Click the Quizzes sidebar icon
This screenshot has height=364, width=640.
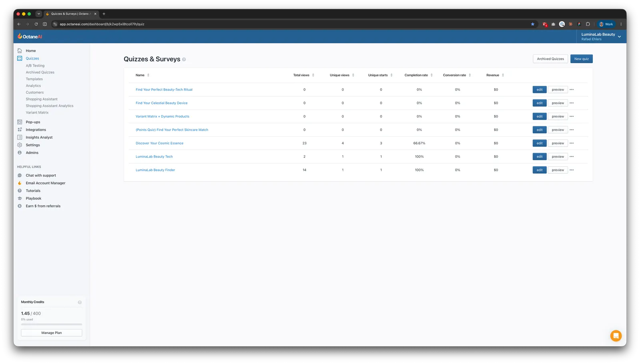(x=20, y=58)
